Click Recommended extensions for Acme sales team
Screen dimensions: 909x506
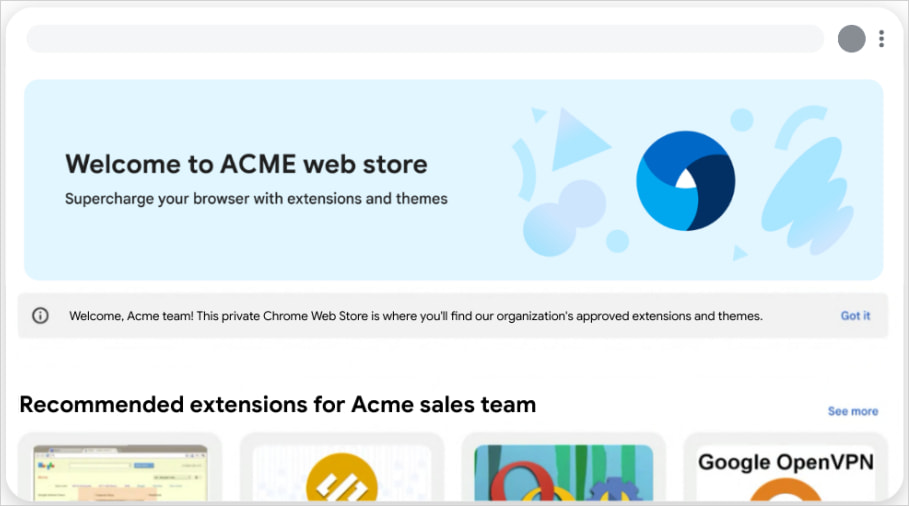click(x=278, y=405)
